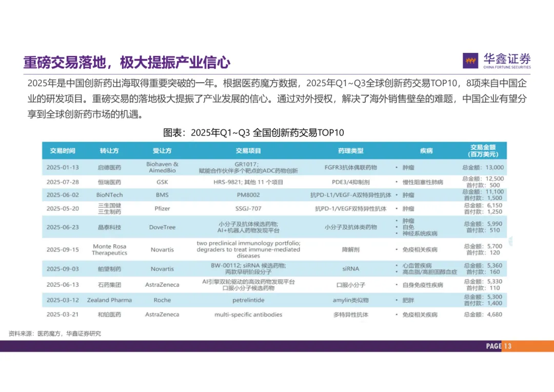Screen dimensions: 554x392
Task: Click the project cell SSGJ-707
Action: (248, 208)
